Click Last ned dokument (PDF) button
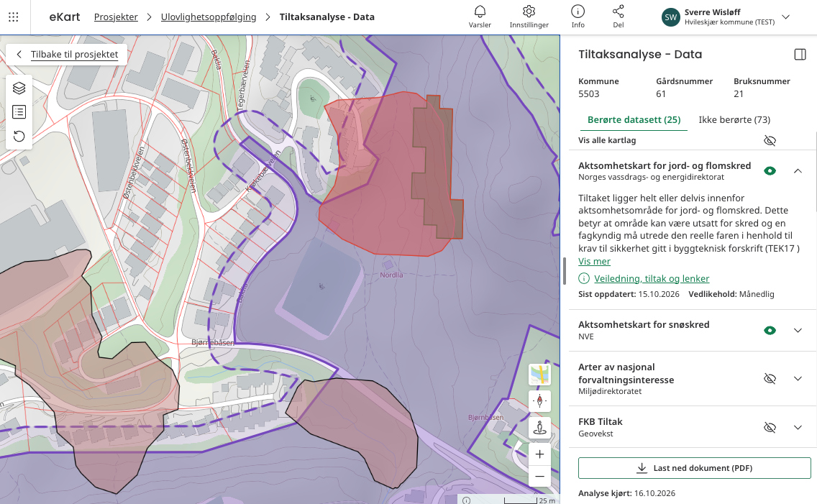Screen dimensions: 817x504 point(695,468)
